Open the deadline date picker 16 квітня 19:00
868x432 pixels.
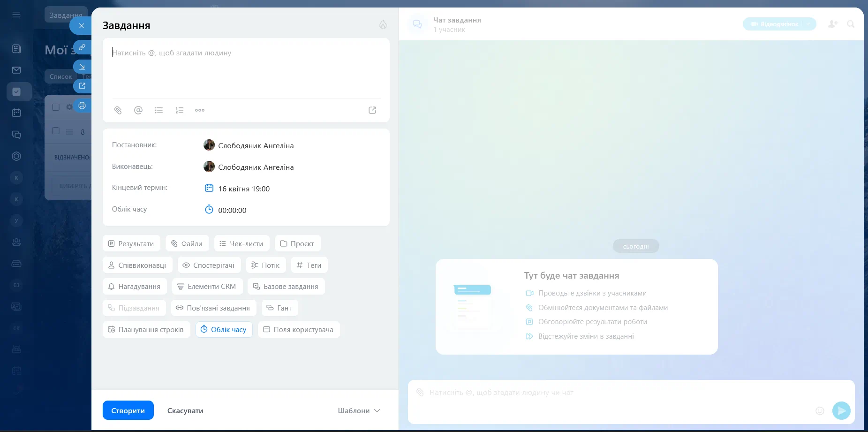pos(243,189)
